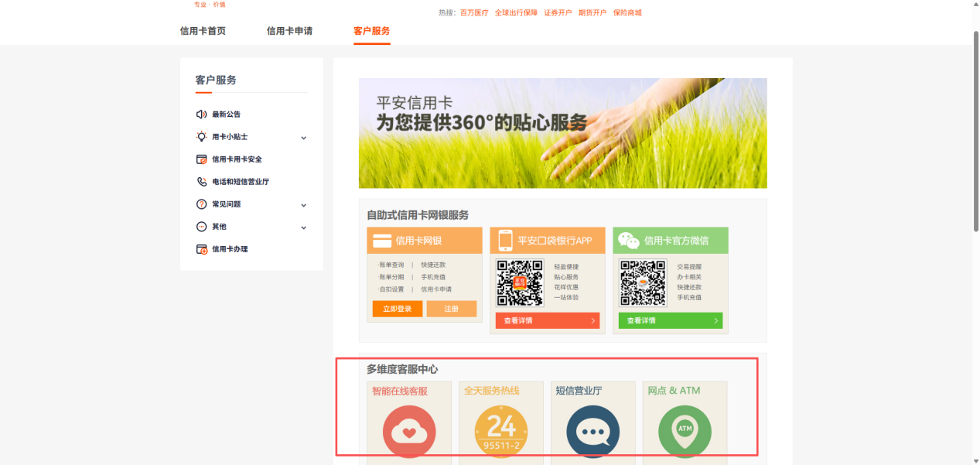Click 手机充值 in the 信用卡网银 card

(433, 277)
